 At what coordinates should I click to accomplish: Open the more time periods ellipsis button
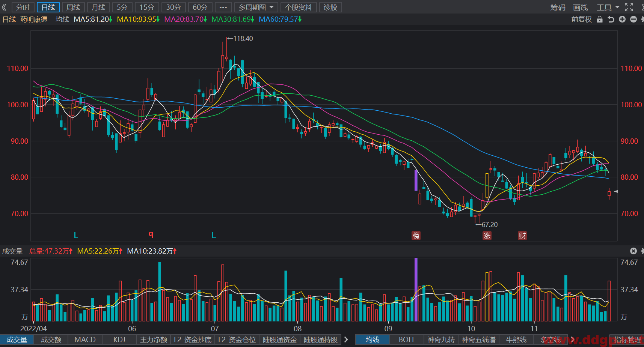pos(223,7)
